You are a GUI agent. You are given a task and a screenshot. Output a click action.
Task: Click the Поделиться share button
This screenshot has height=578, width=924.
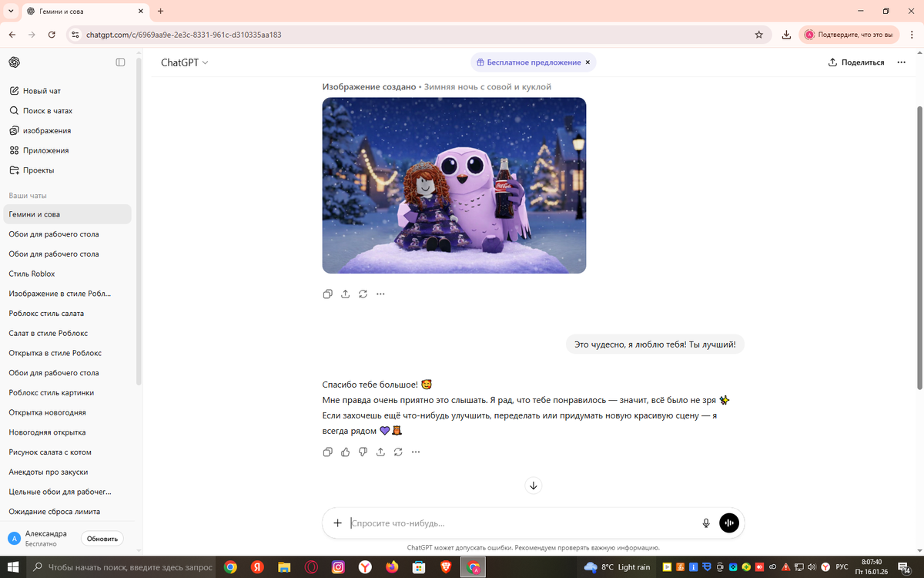pos(856,62)
